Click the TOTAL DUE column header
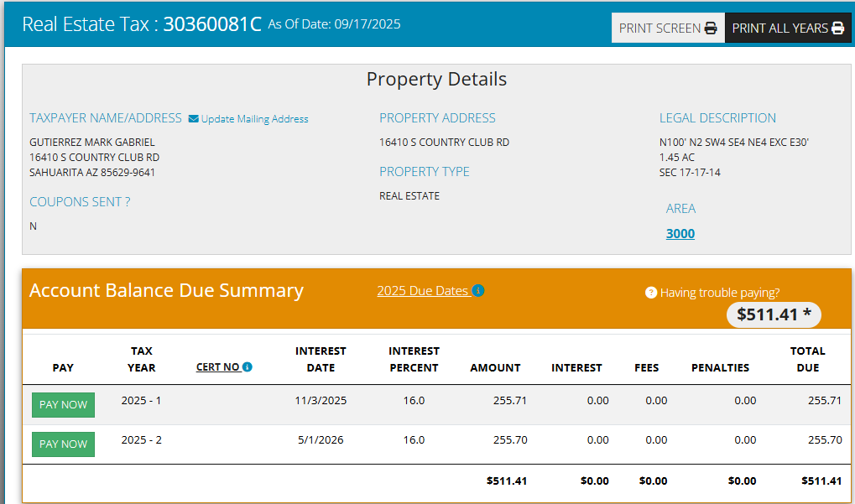Screen dimensions: 855x504 tap(807, 359)
